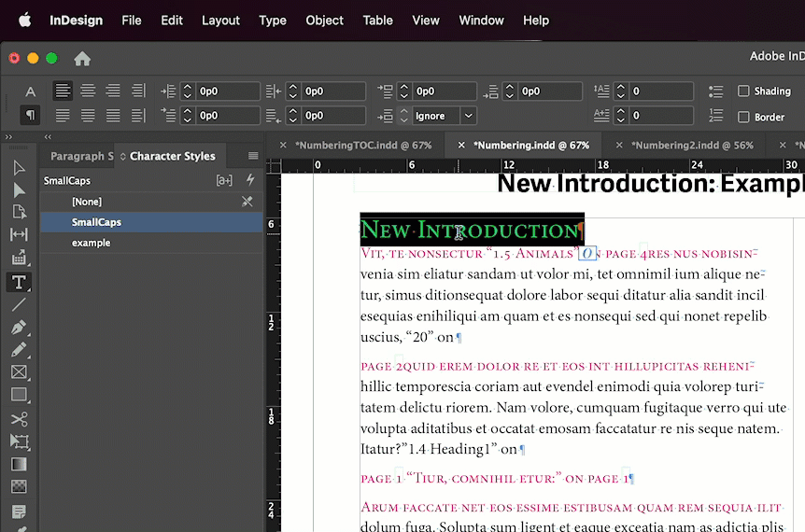Viewport: 805px width, 532px height.
Task: Enable the Border checkbox
Action: pyautogui.click(x=743, y=117)
